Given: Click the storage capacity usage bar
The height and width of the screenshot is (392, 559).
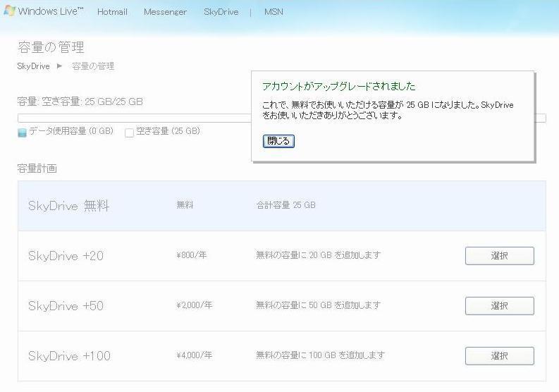Looking at the screenshot, I should [134, 118].
